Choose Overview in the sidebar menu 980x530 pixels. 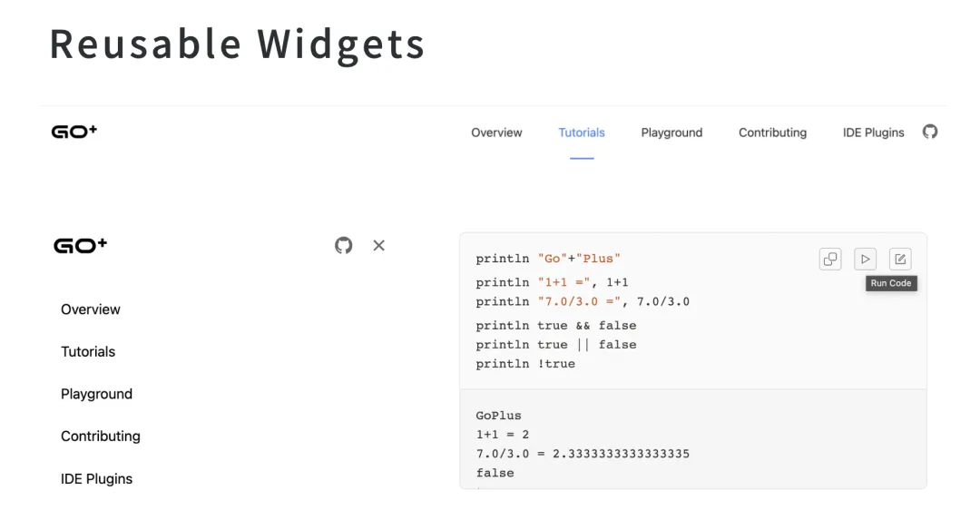(91, 309)
